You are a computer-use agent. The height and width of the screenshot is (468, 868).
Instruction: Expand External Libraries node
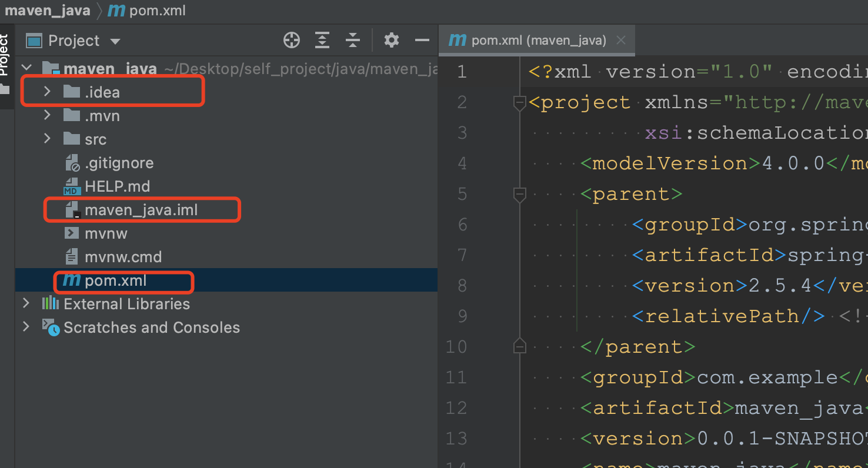point(26,303)
